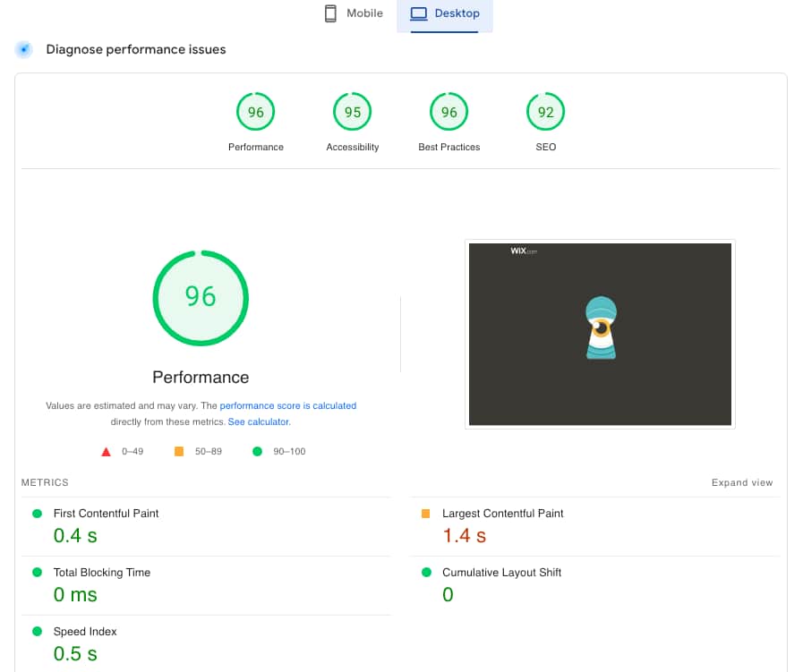Viewport: 803px width, 672px height.
Task: Click Expand view above the metrics
Action: click(742, 481)
